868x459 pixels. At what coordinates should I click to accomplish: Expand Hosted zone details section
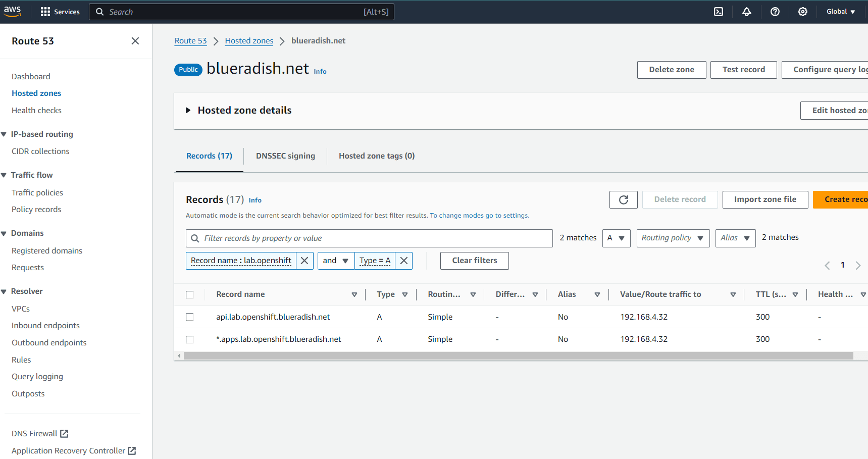coord(188,110)
